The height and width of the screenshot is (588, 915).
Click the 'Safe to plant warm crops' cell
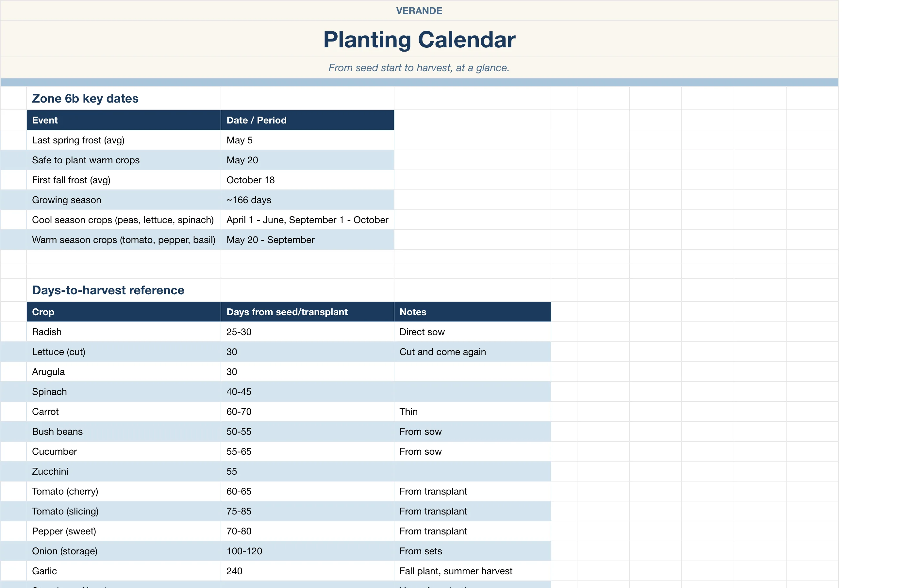123,160
